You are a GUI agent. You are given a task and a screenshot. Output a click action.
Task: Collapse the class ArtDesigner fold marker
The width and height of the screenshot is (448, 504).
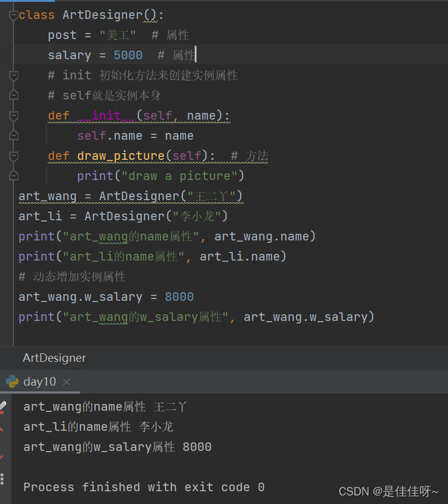click(x=13, y=15)
